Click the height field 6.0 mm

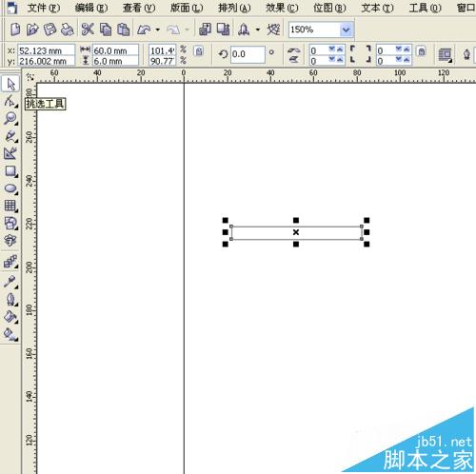[x=115, y=61]
